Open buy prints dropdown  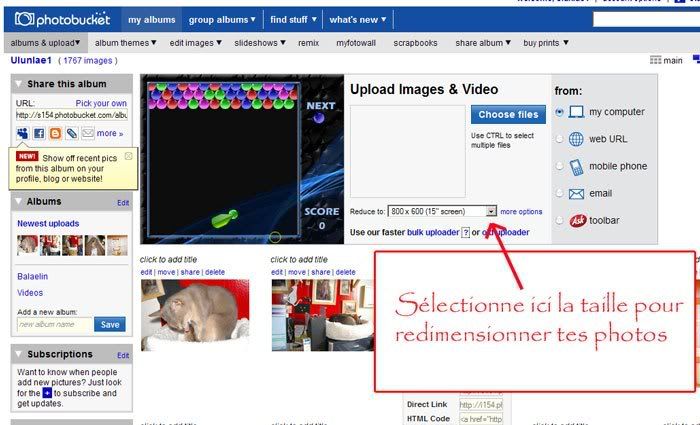pyautogui.click(x=546, y=43)
